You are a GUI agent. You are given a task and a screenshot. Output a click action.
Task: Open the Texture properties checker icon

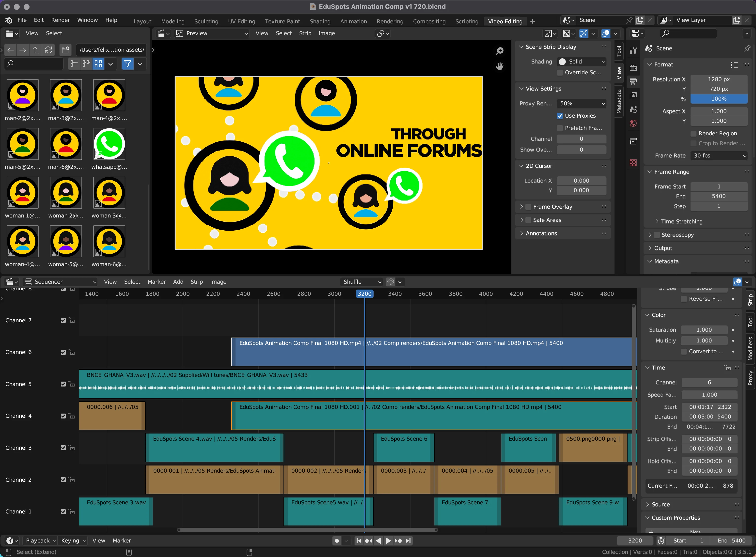pos(633,163)
